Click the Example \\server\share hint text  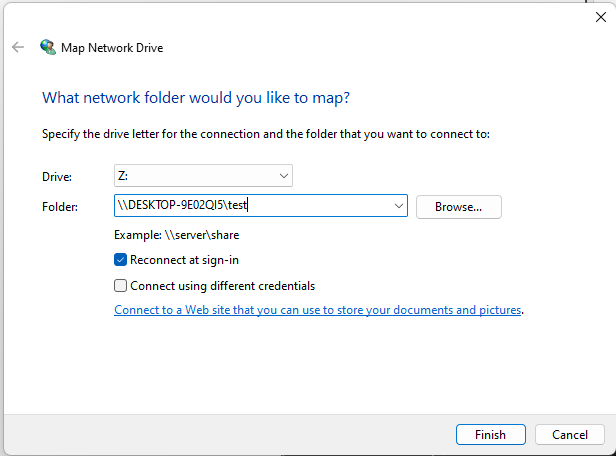(x=176, y=235)
